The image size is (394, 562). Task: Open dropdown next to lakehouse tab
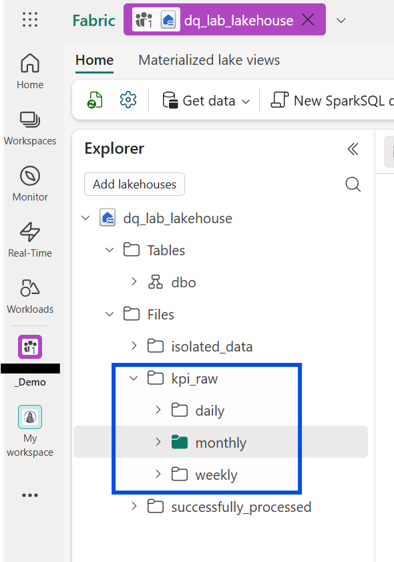coord(341,20)
